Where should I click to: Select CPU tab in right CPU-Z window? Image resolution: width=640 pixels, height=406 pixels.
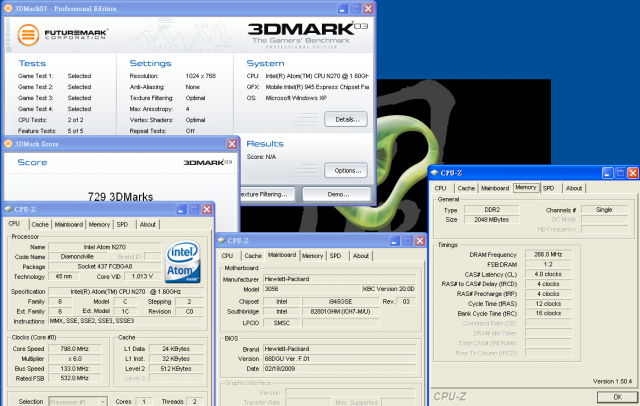point(440,188)
